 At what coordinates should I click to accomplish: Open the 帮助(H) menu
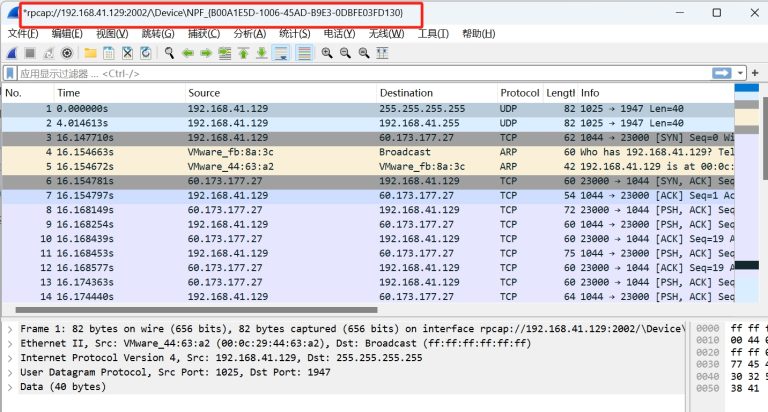(x=479, y=34)
